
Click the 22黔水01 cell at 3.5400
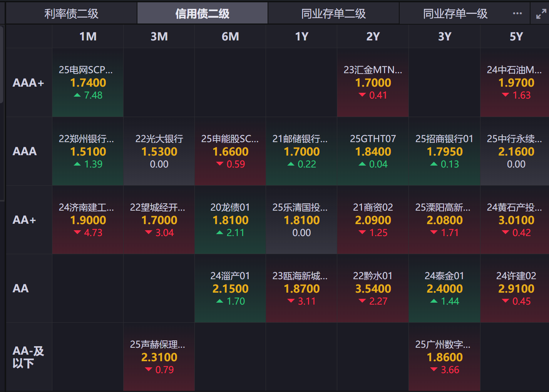coord(373,288)
